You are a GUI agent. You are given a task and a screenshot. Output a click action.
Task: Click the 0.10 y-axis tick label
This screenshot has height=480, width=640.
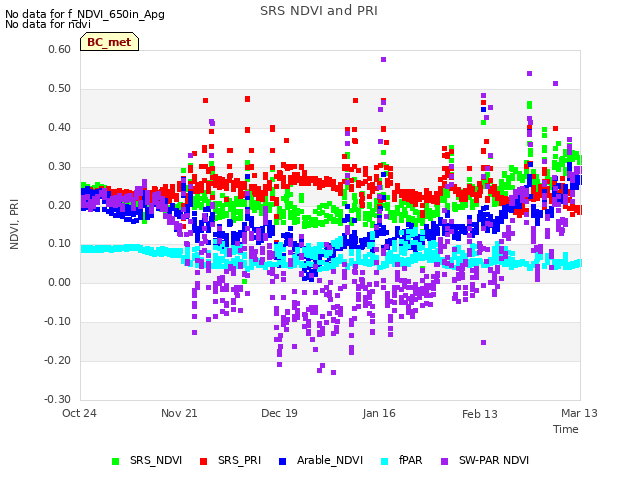tap(60, 244)
